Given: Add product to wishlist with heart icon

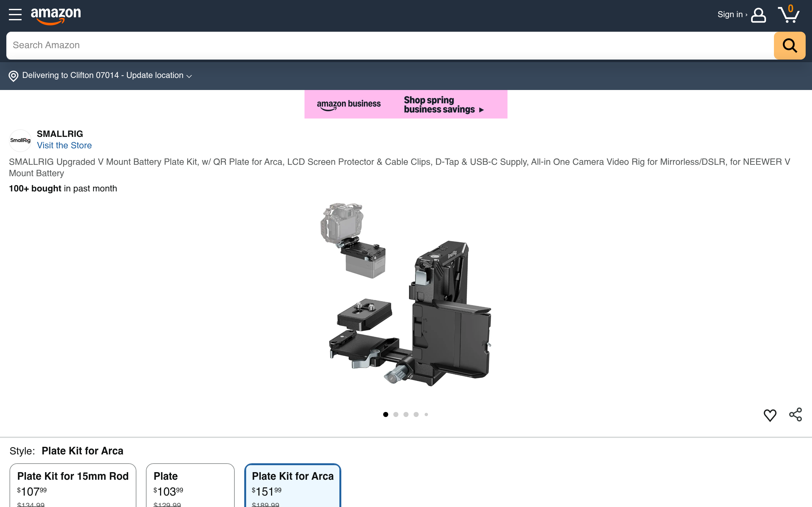Looking at the screenshot, I should (x=770, y=415).
